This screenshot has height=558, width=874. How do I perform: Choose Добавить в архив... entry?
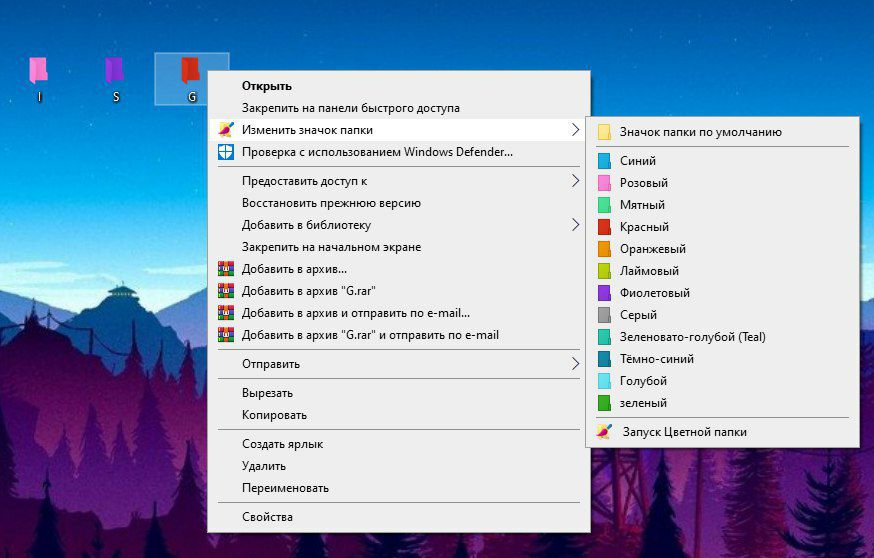tap(399, 269)
